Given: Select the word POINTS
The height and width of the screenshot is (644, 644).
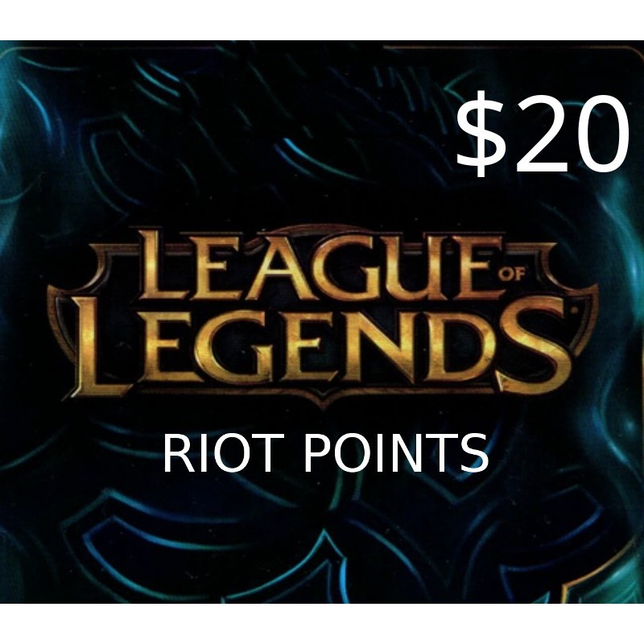Looking at the screenshot, I should 396,454.
